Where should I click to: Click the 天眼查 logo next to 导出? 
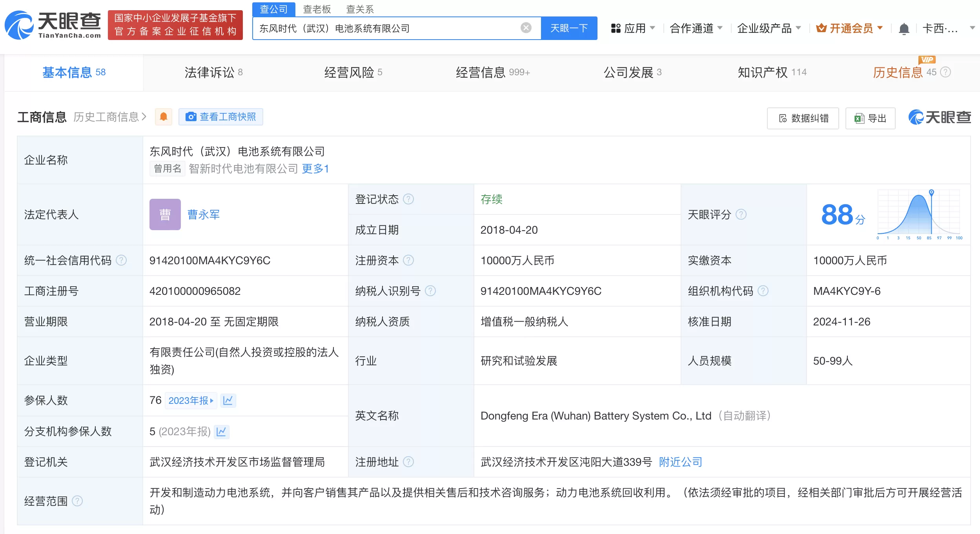pos(940,117)
